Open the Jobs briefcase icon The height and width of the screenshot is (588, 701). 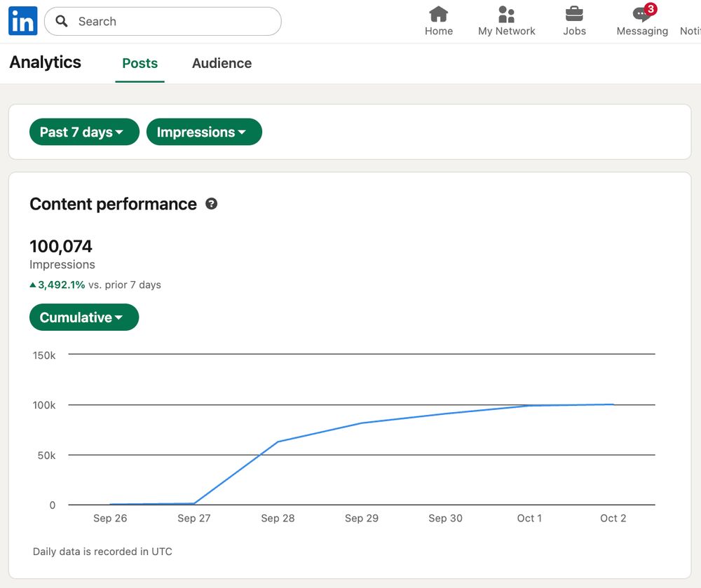[x=574, y=14]
